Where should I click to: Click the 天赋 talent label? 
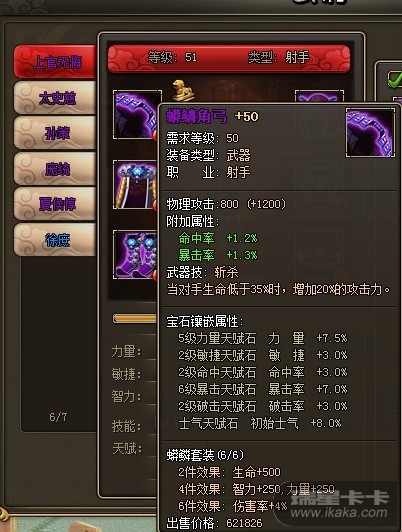126,449
